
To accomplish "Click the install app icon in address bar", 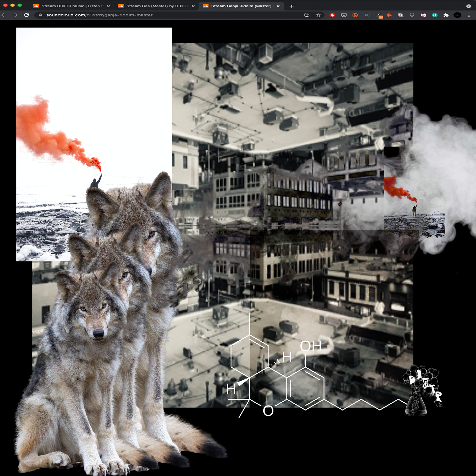I will tap(307, 15).
